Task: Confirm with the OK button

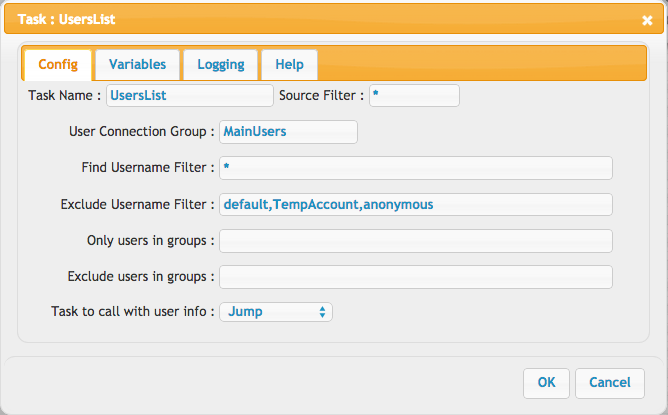Action: pyautogui.click(x=546, y=383)
